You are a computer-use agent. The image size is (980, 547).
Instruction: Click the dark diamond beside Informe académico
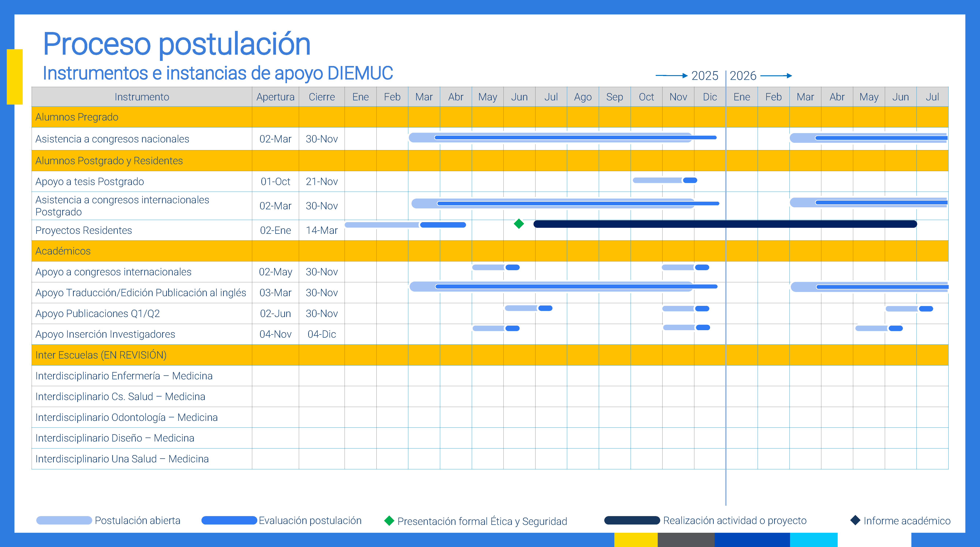coord(855,520)
